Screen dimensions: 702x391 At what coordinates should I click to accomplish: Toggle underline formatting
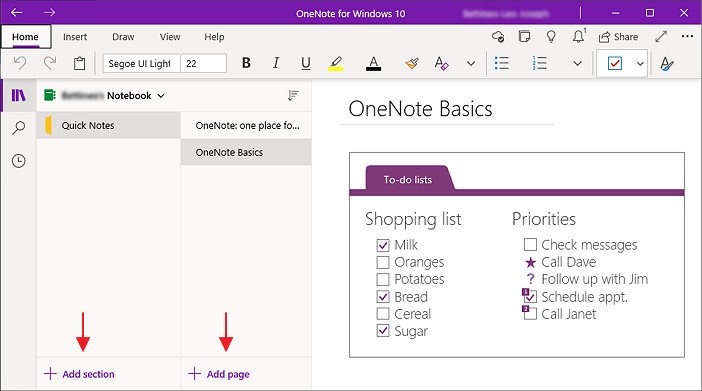pos(306,63)
